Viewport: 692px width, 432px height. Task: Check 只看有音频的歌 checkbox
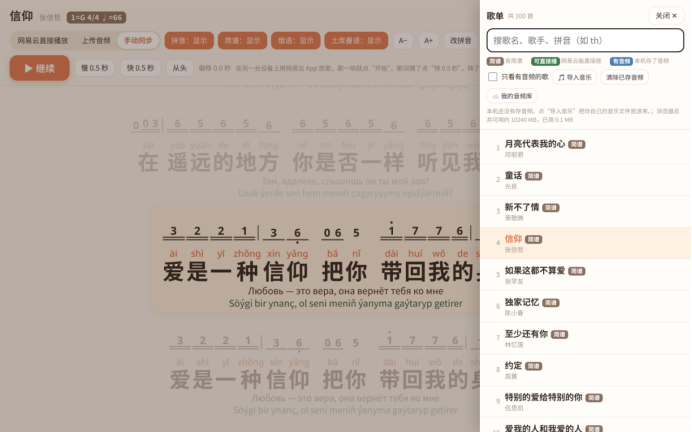[x=493, y=77]
